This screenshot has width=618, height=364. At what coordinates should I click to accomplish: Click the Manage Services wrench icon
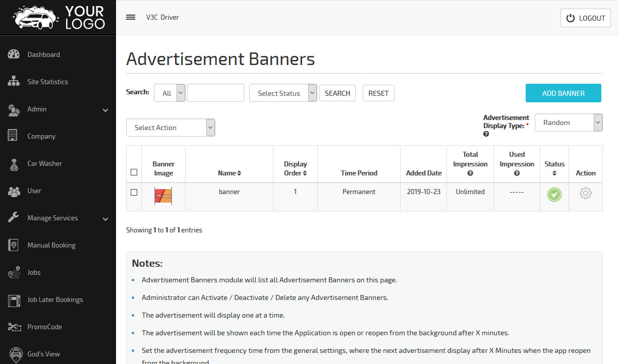tap(14, 218)
